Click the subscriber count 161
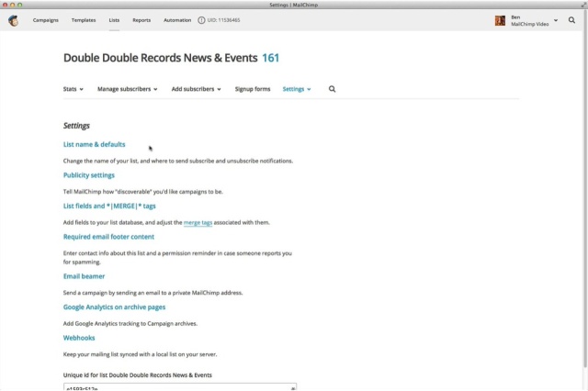Viewport: 588px width, 391px height. coord(270,58)
